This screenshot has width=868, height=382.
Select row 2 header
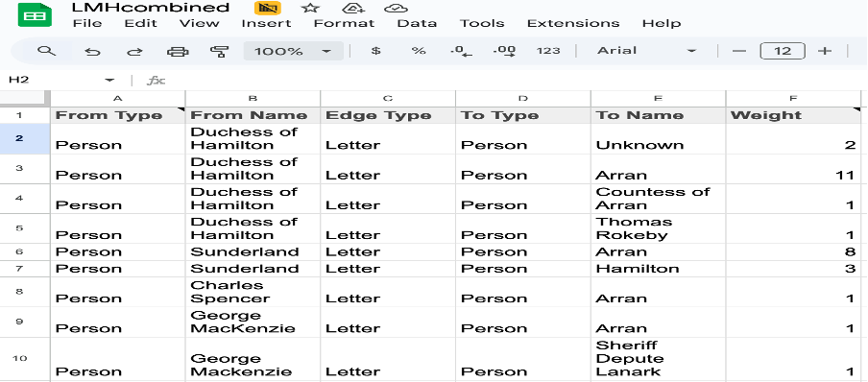(x=25, y=138)
